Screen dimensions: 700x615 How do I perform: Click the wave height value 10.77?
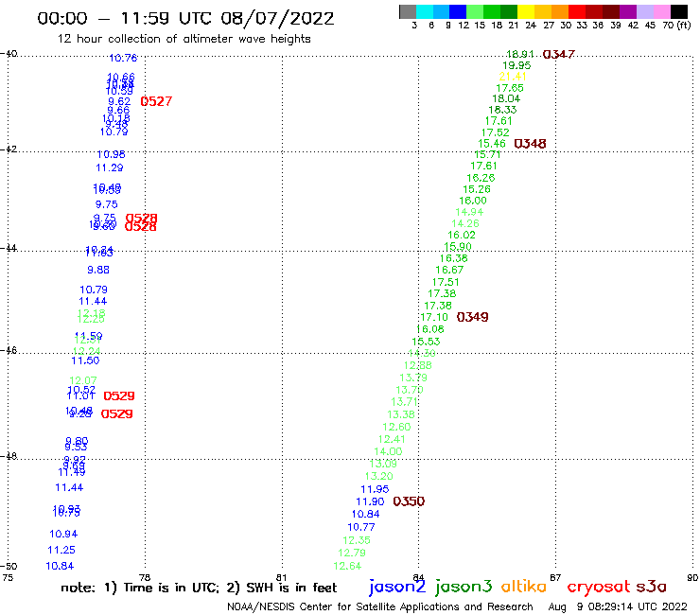pos(361,527)
